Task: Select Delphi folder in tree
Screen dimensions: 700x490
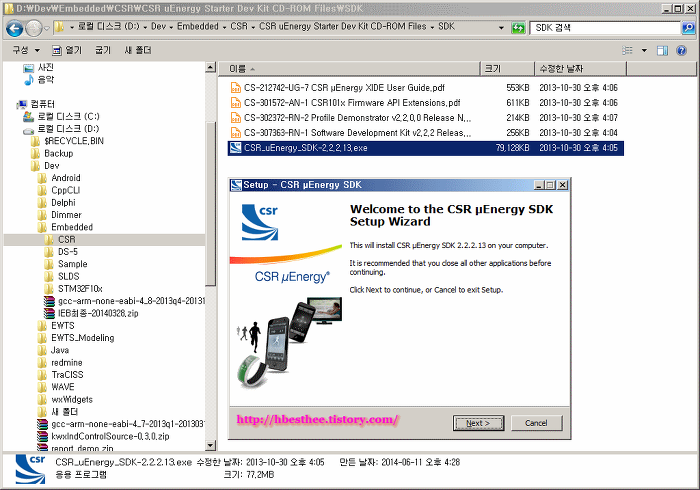Action: 63,203
